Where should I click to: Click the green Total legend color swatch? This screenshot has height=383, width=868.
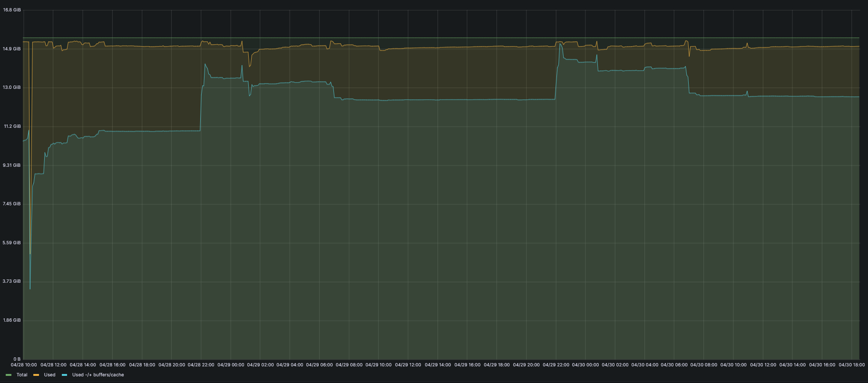pos(9,375)
